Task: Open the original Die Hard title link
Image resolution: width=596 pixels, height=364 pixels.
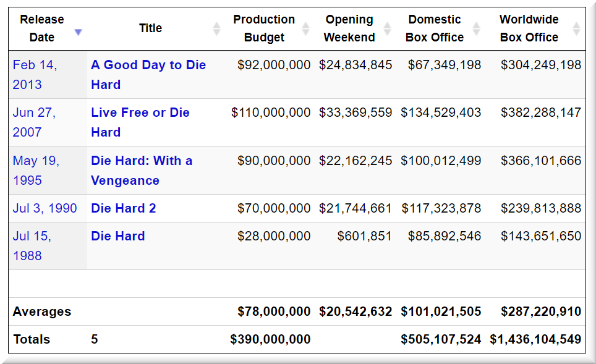Action: (x=117, y=236)
